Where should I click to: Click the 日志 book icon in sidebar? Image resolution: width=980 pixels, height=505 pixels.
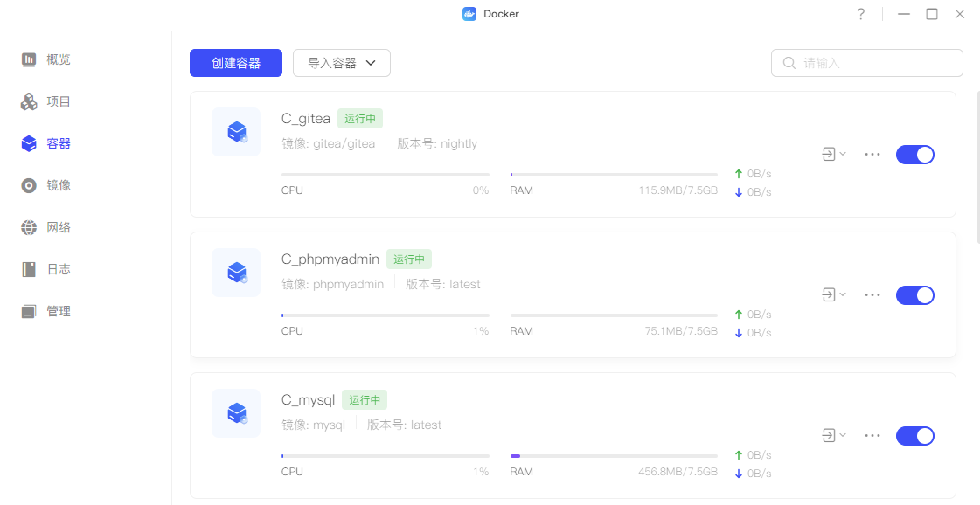point(29,269)
